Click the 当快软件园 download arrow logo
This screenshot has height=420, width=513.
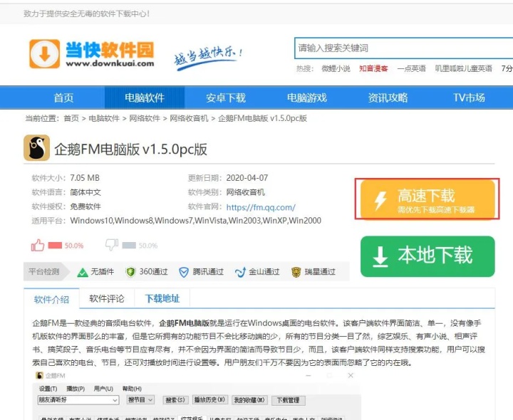44,54
